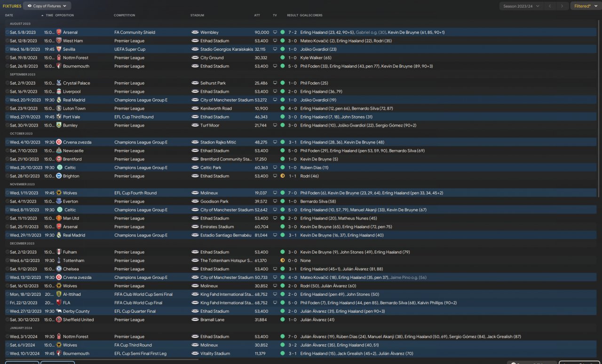Screen dimensions: 602x364
Task: Click the Chelsea club badge
Action: tap(59, 269)
